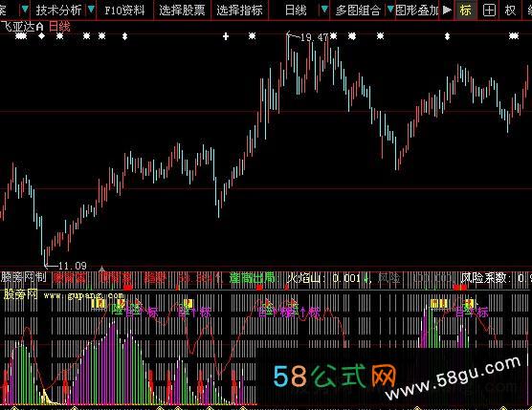Click the 田 grid layout icon

pos(489,11)
